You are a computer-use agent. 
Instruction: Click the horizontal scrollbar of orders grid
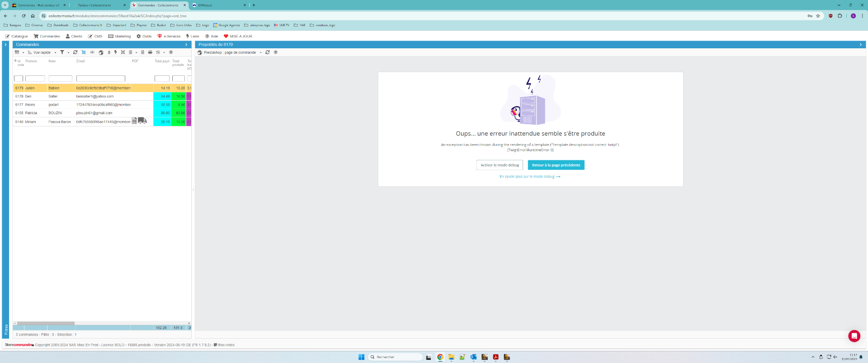46,323
